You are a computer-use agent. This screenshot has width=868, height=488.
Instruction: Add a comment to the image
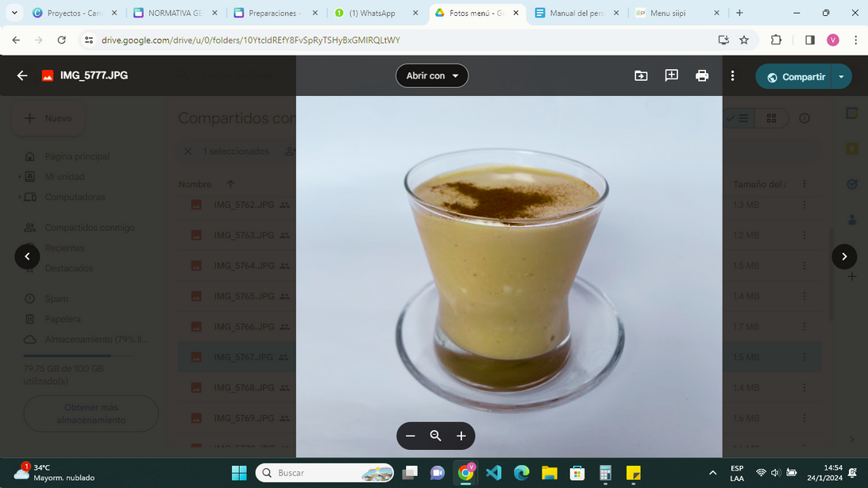point(671,76)
